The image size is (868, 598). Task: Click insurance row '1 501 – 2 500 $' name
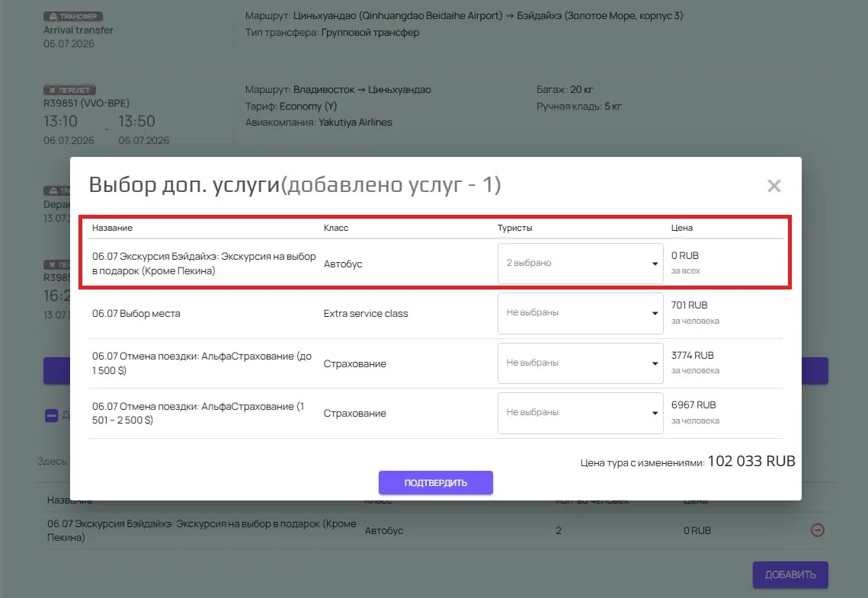point(198,413)
